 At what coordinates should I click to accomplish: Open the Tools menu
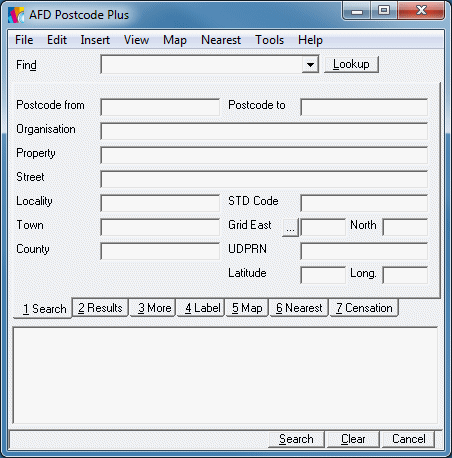click(269, 40)
